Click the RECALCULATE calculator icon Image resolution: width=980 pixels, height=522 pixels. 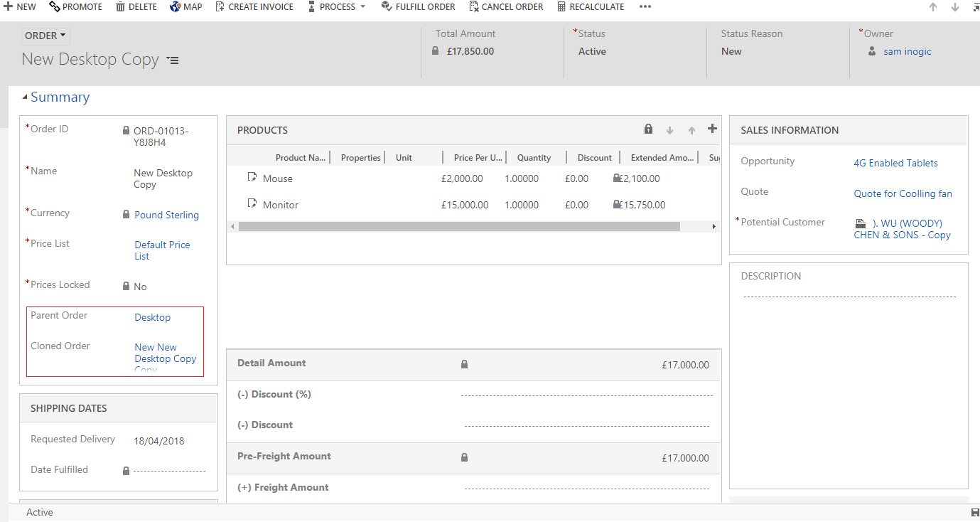[x=561, y=6]
